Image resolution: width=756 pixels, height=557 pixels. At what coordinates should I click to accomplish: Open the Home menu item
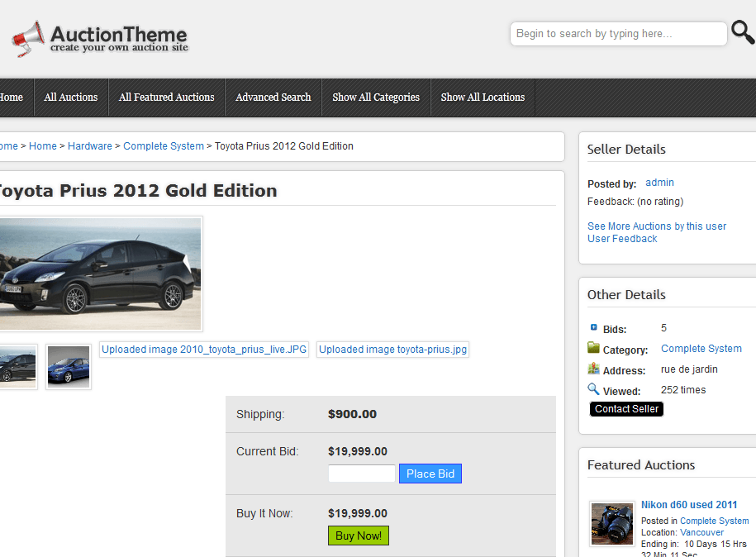(x=11, y=98)
